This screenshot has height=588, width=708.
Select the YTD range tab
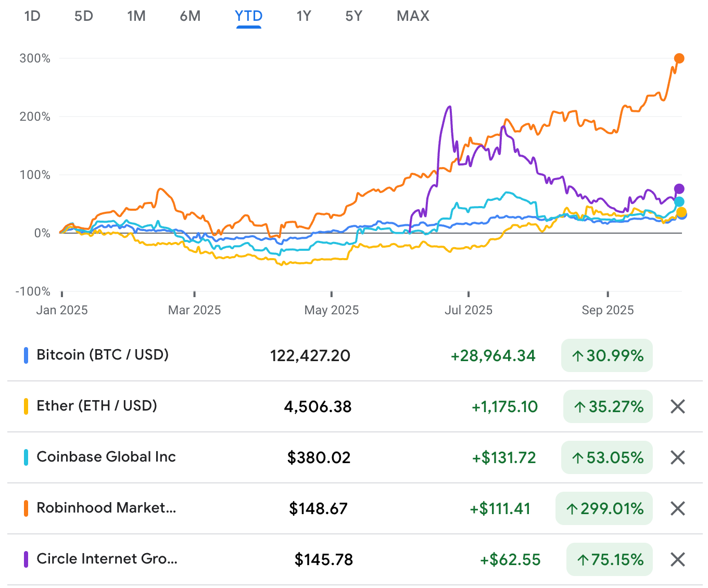tap(248, 16)
